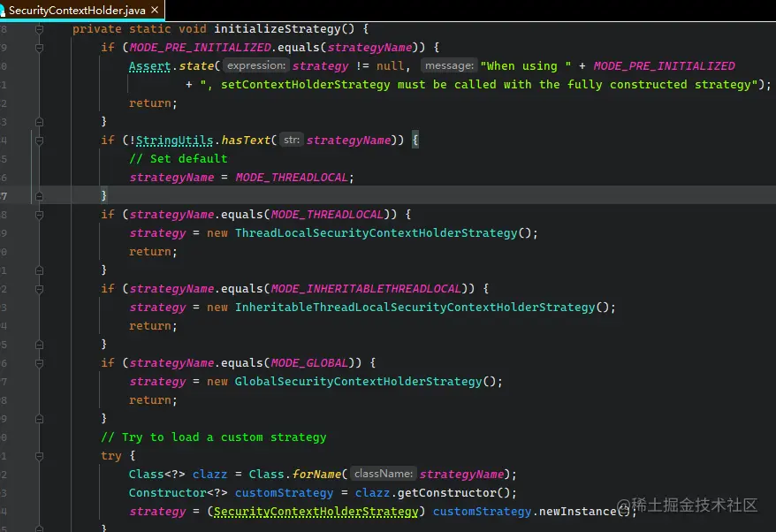Click GlobalSecurityContextHolderStrategy constructor call
Screen dimensions: 776x532
tap(358, 382)
